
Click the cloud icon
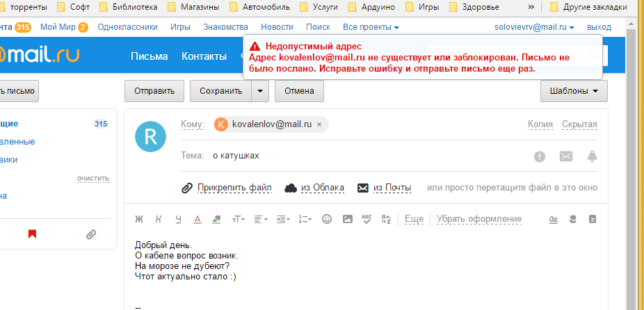[291, 188]
